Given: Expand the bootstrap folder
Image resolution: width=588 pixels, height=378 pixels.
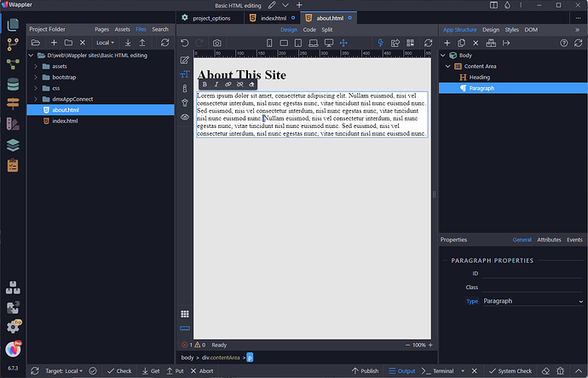Looking at the screenshot, I should pyautogui.click(x=36, y=78).
